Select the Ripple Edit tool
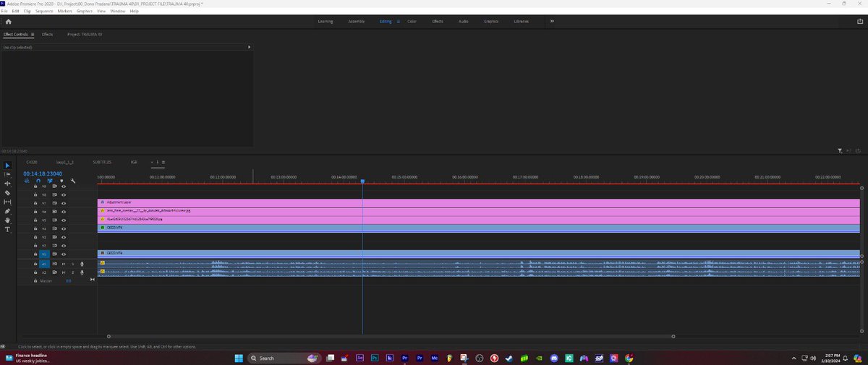The width and height of the screenshot is (868, 365). tap(7, 184)
